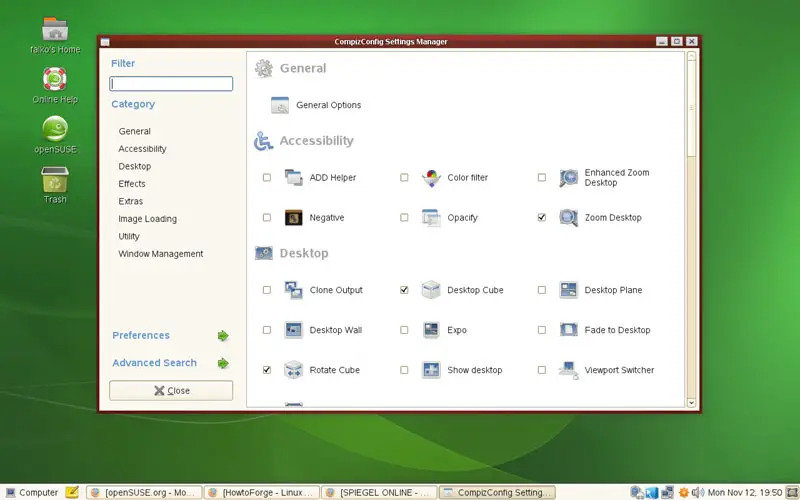Image resolution: width=800 pixels, height=500 pixels.
Task: Click the Filter text input field
Action: [171, 84]
